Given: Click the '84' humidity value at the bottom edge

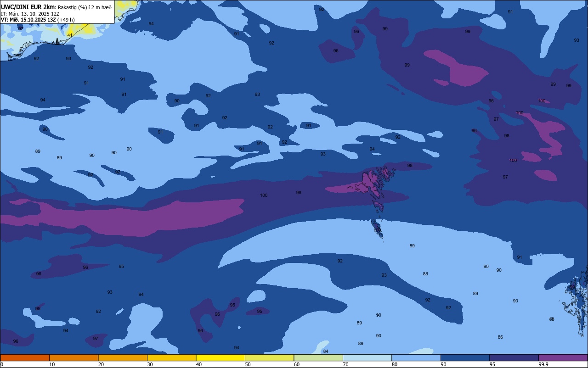Looking at the screenshot, I should 326,351.
